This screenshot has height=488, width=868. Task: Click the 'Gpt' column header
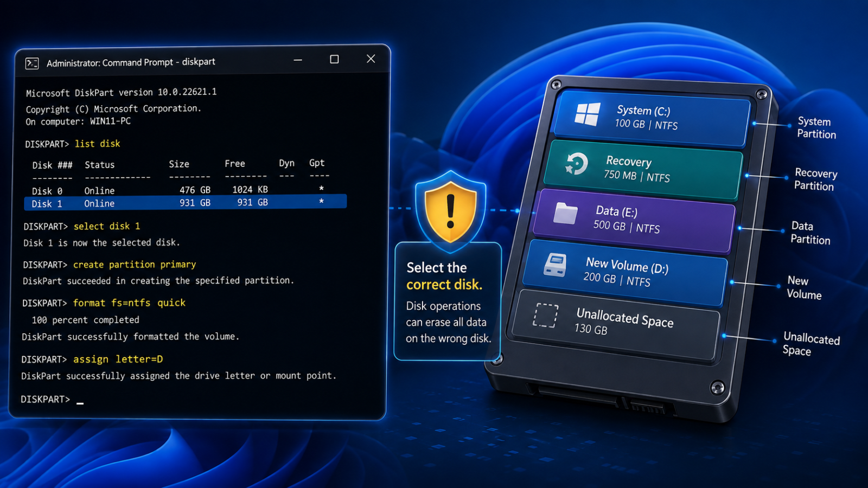tap(317, 163)
